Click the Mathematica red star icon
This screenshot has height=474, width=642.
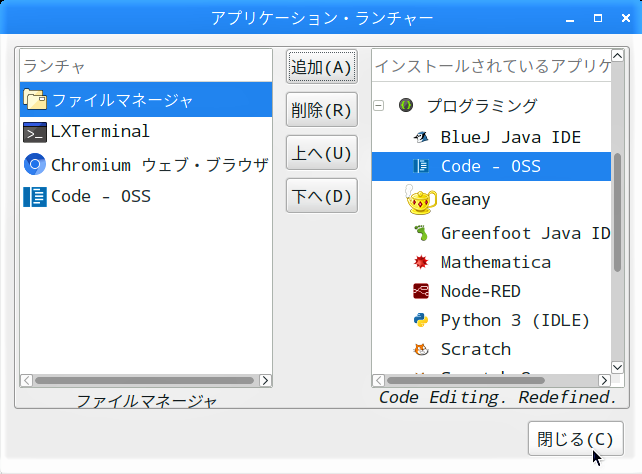(421, 262)
